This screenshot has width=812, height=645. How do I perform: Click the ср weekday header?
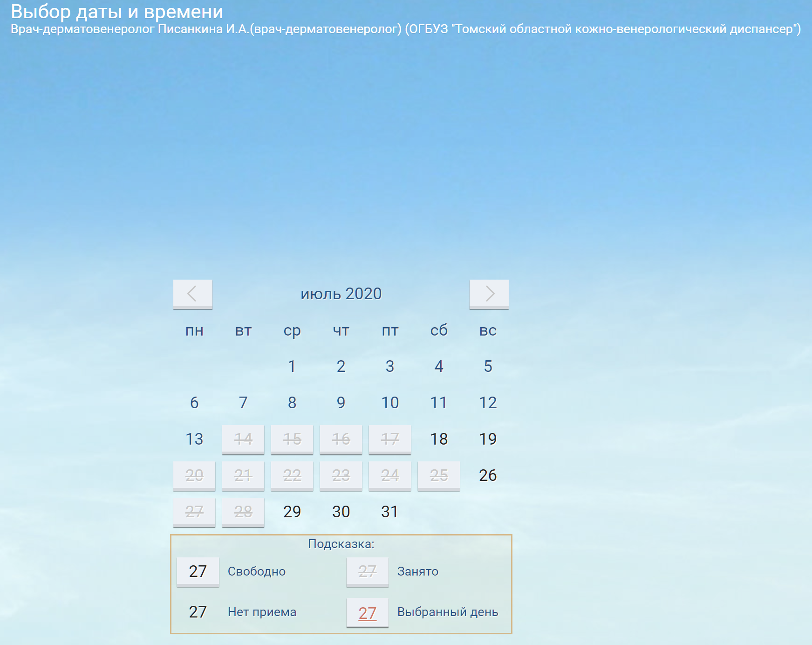(292, 330)
